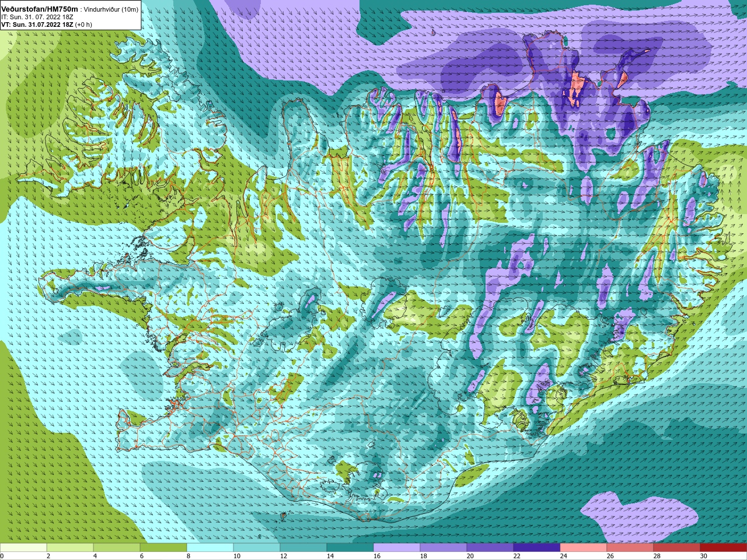Pick the salmon 26–28 legend swatch
747x560 pixels.
pyautogui.click(x=630, y=547)
